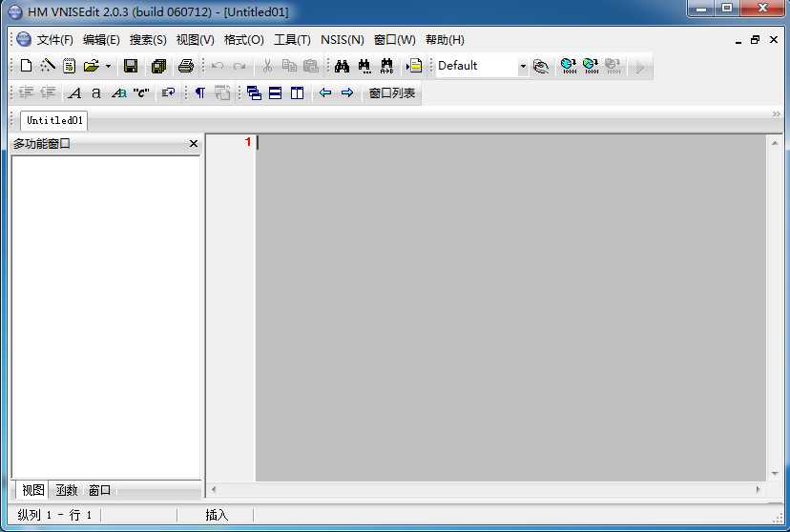Click the save all files icon

(158, 66)
